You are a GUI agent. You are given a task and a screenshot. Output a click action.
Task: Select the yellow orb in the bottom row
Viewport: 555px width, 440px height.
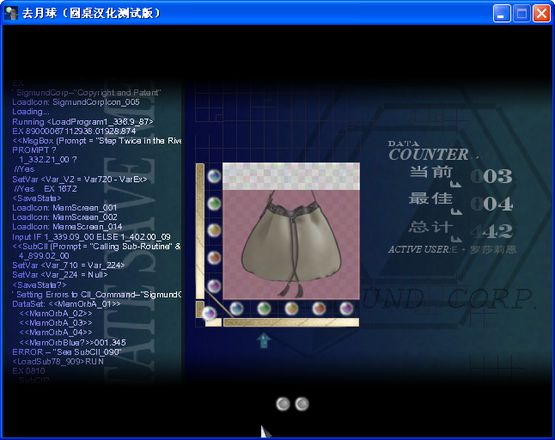tap(292, 309)
